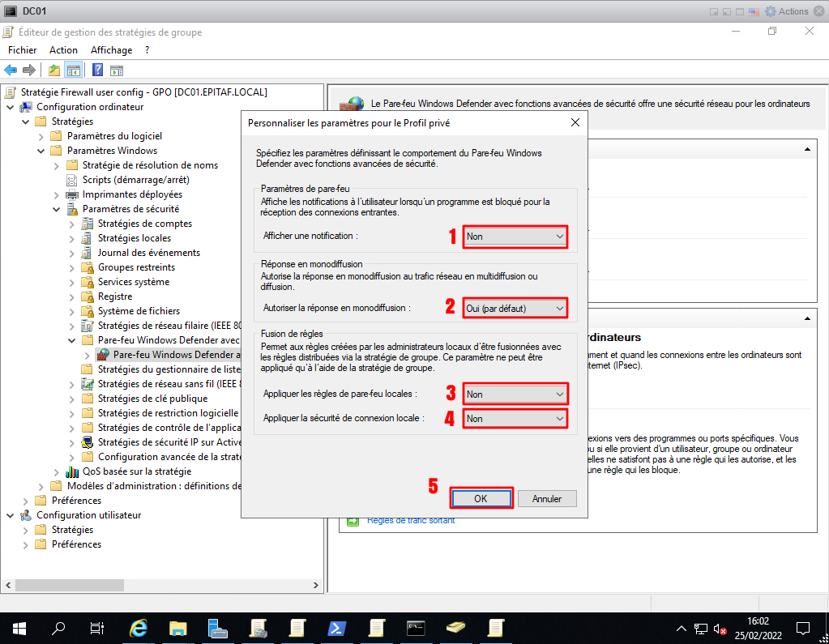Open Server Manager from the taskbar
The image size is (829, 644).
(217, 628)
